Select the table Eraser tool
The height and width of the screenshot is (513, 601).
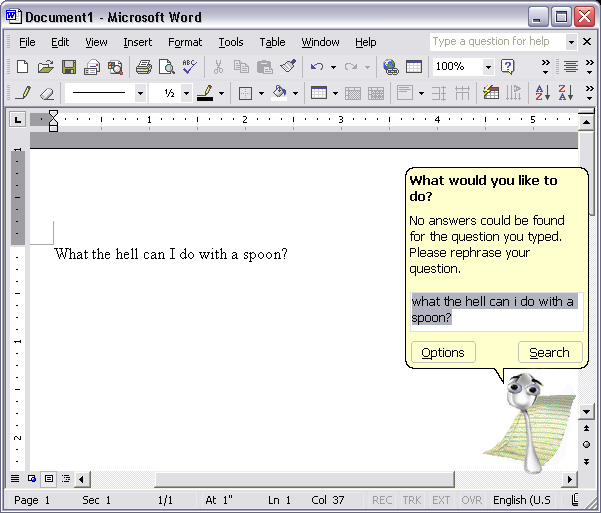(x=46, y=93)
